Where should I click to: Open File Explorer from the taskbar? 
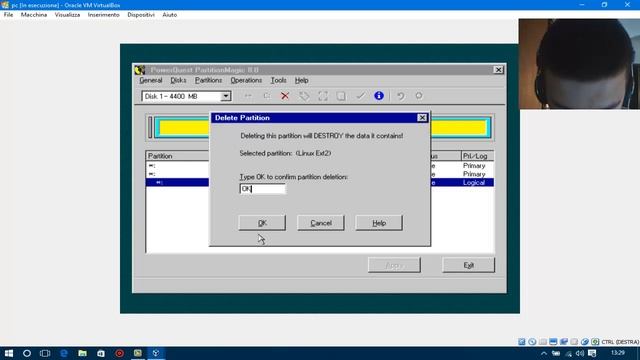(x=82, y=353)
